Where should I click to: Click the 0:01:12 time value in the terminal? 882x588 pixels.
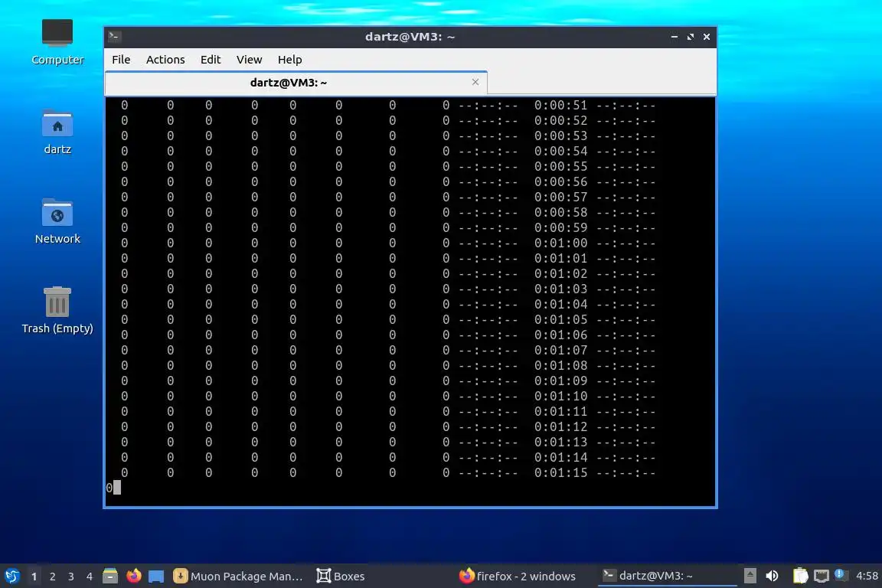coord(560,426)
